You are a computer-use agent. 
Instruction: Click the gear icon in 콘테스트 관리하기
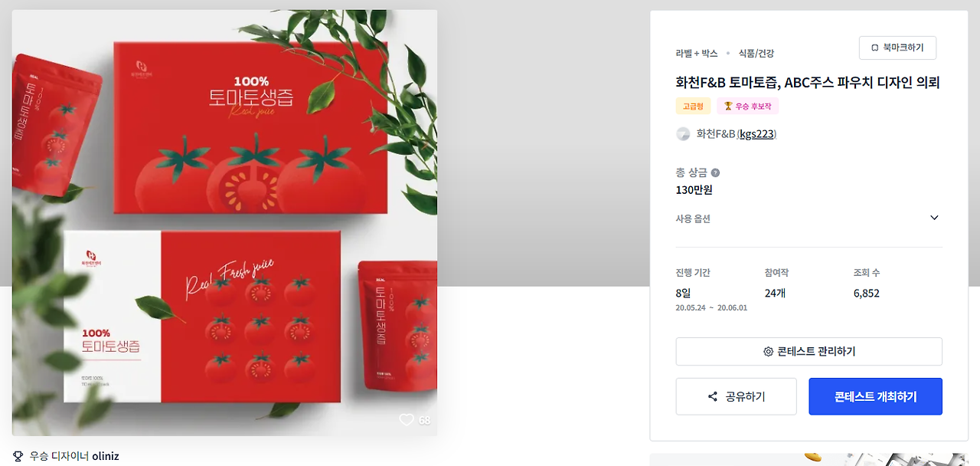click(768, 352)
